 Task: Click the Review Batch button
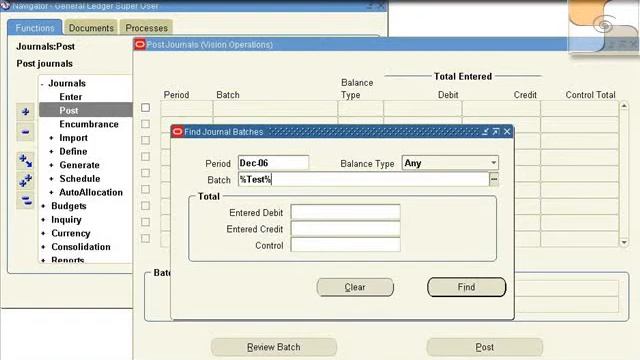[274, 347]
